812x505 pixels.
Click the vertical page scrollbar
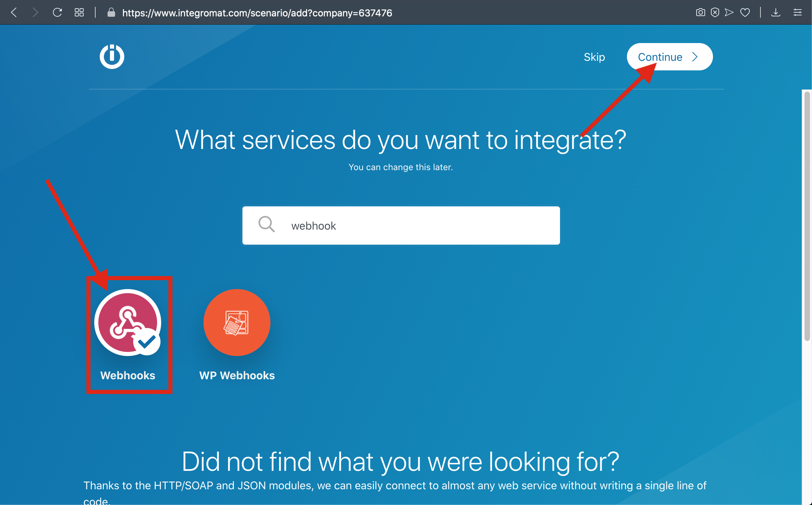coord(807,215)
